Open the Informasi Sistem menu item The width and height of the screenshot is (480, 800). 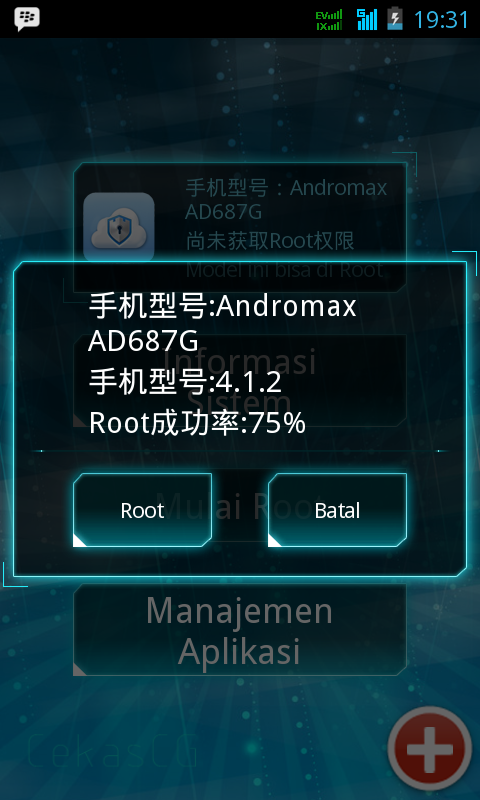point(240,381)
